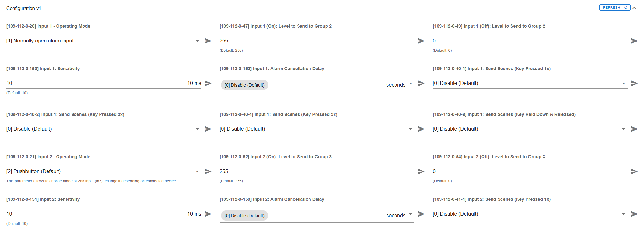Open Input 1 Send Scenes Key Pressed 1x dropdown

tap(530, 83)
